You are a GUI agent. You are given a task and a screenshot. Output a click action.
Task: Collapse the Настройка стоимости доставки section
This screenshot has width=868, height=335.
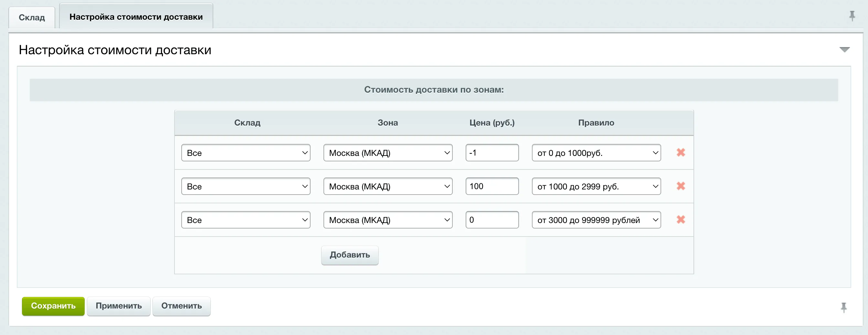coord(844,50)
